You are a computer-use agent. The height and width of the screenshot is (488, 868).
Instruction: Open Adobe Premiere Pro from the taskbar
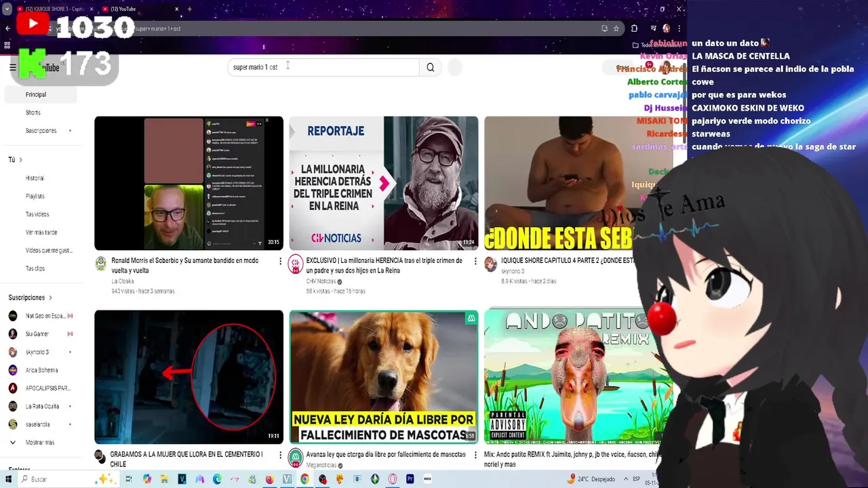410,479
